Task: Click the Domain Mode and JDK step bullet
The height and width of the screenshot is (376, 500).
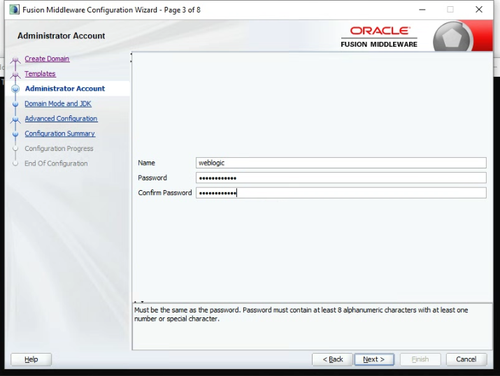Action: tap(15, 104)
